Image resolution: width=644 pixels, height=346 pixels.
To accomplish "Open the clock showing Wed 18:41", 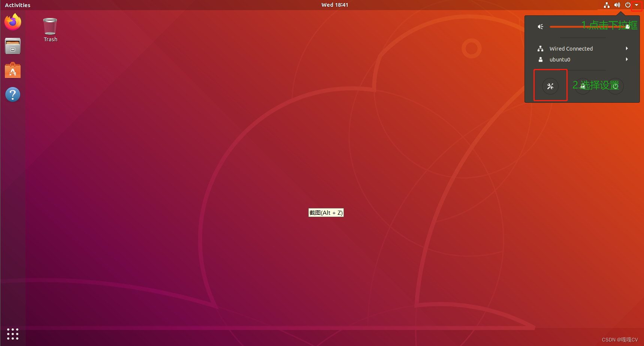I will [335, 5].
